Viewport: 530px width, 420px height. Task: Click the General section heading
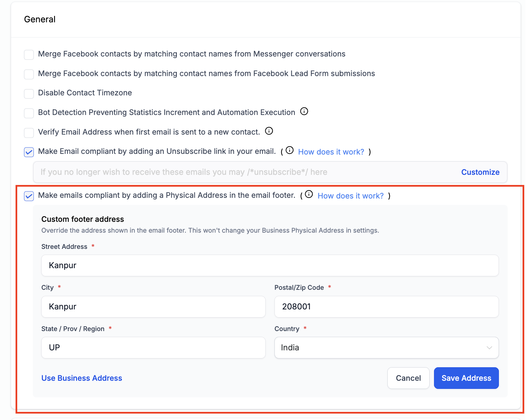click(x=40, y=19)
